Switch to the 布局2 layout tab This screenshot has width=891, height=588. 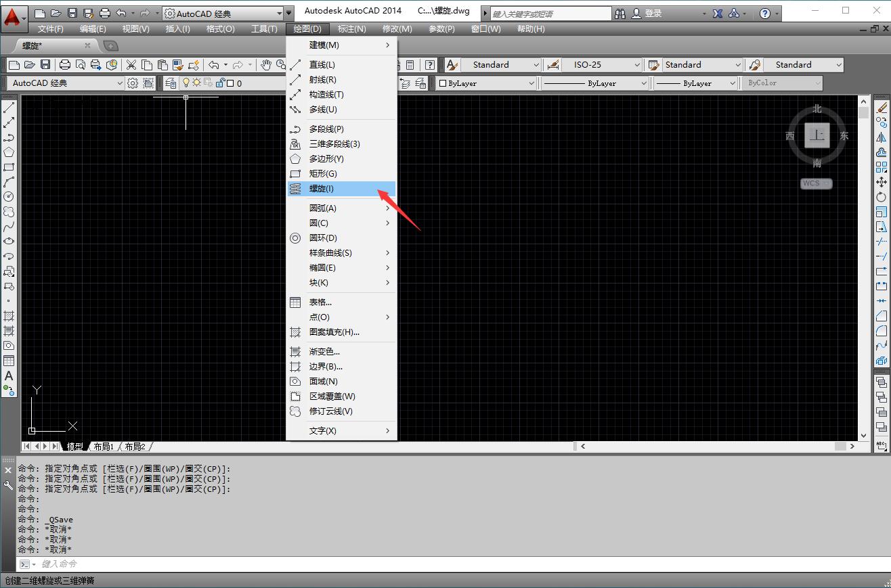click(135, 447)
